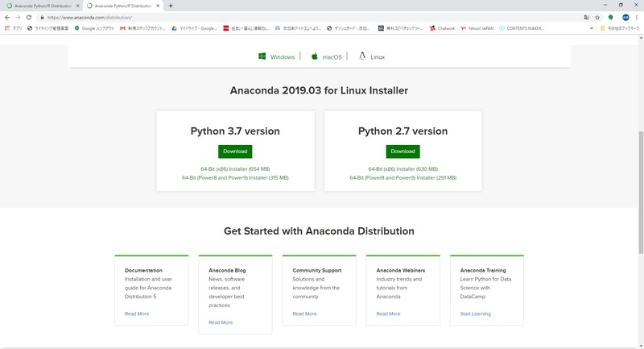Go forward to the next page
This screenshot has height=349, width=644.
point(18,17)
